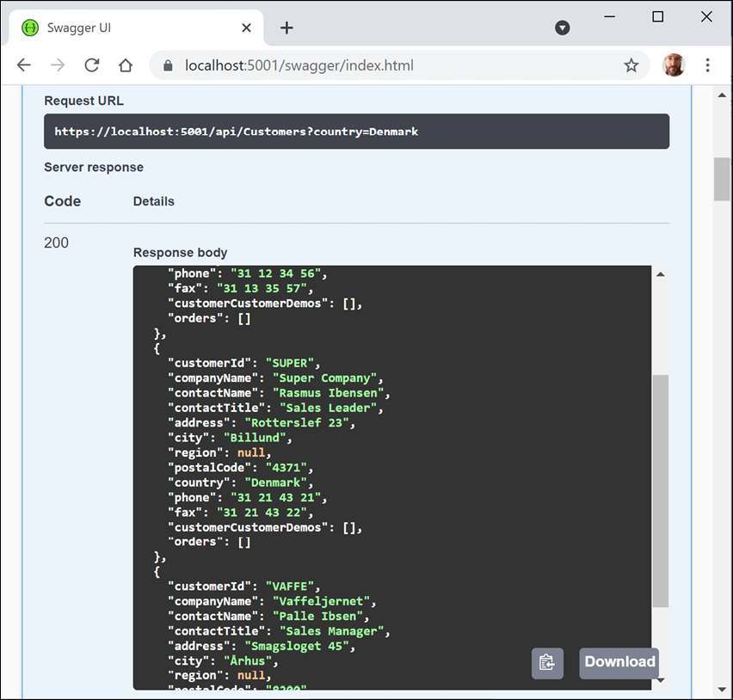Click the page scrollbar thumb
The height and width of the screenshot is (700, 733).
tap(722, 179)
